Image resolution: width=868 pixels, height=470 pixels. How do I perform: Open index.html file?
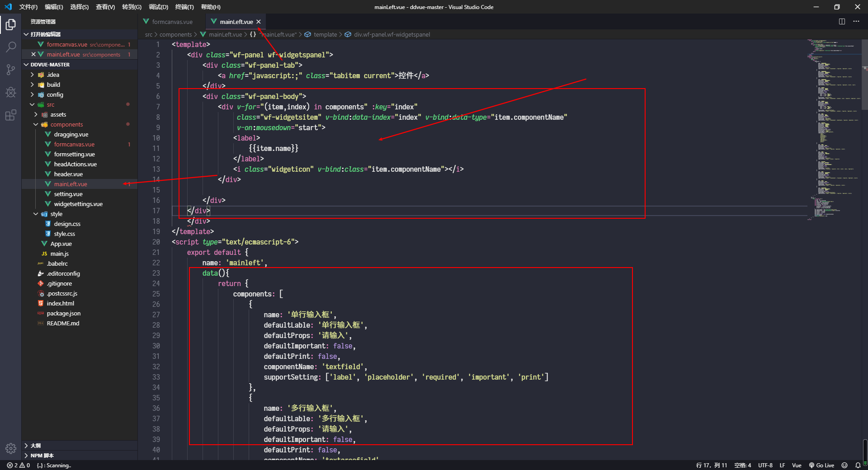click(80, 303)
